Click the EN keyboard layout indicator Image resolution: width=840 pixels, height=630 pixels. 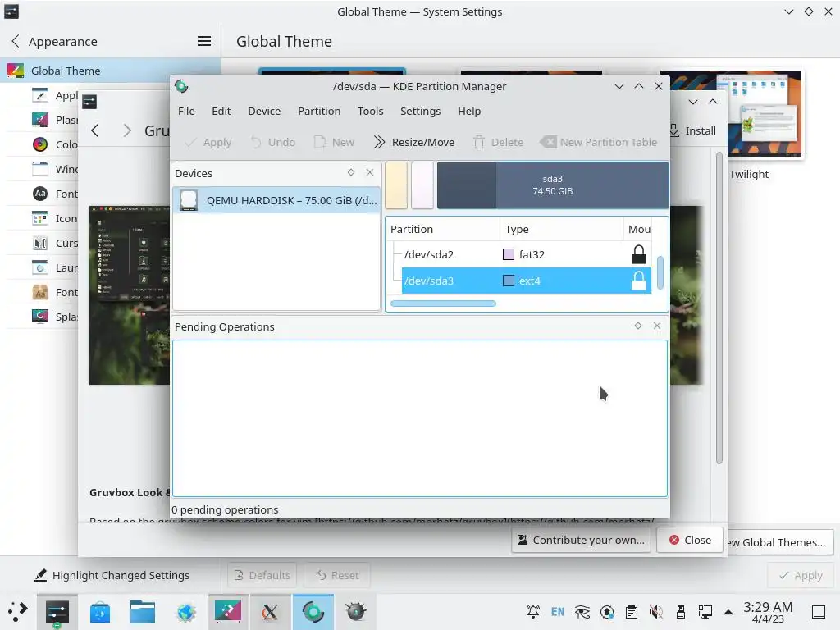pos(558,612)
